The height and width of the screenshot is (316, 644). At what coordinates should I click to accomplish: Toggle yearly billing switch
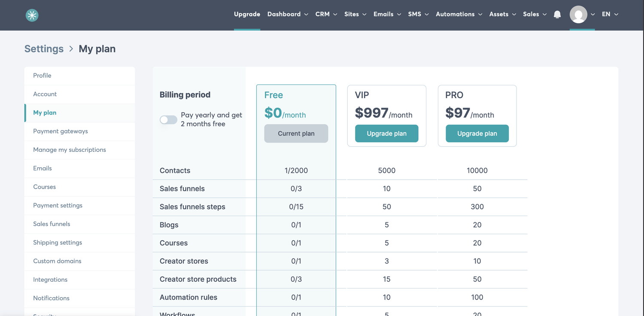[168, 120]
